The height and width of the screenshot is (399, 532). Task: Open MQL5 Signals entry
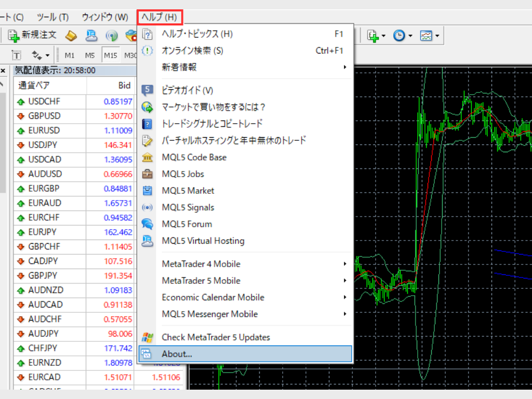click(245, 207)
